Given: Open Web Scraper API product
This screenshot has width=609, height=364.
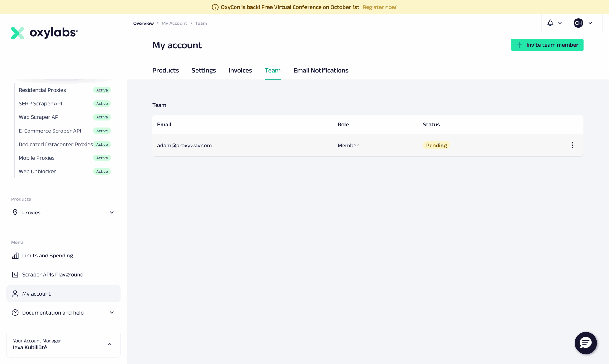Looking at the screenshot, I should [39, 117].
